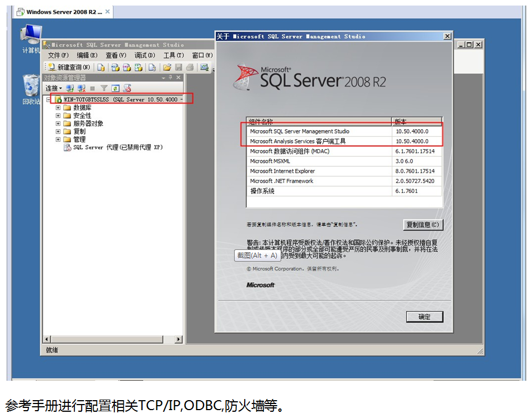Click the Activity Monitor toolbar icon
Screen dimensions: 532x414
[x=204, y=67]
